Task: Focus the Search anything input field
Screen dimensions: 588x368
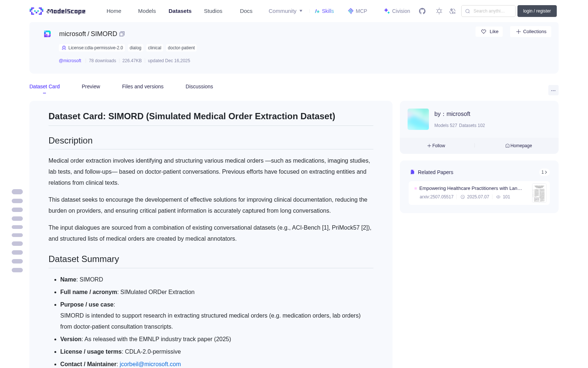Action: (488, 11)
